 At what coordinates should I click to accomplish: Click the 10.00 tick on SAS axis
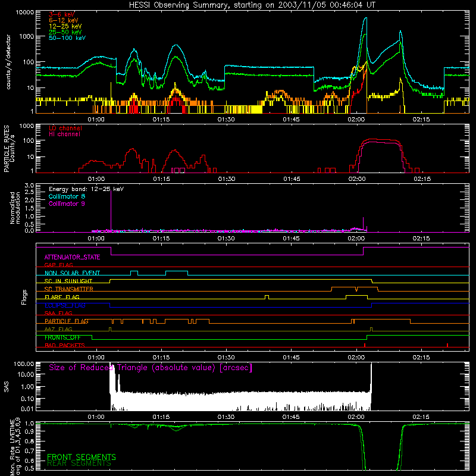[x=26, y=375]
